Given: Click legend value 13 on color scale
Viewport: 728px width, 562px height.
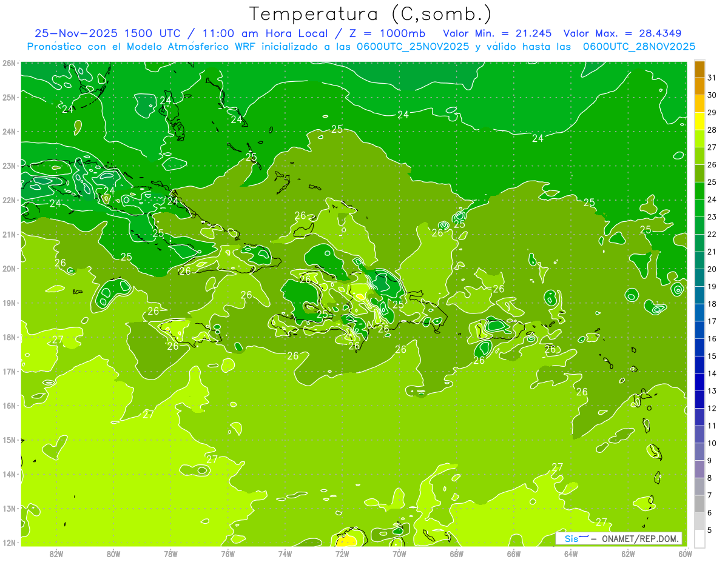Looking at the screenshot, I should click(712, 391).
